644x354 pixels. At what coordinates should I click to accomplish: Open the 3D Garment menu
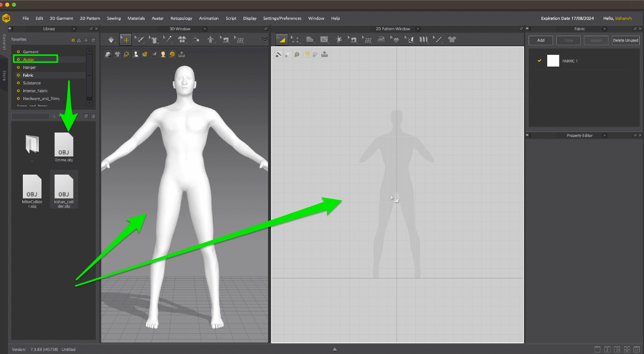tap(62, 18)
